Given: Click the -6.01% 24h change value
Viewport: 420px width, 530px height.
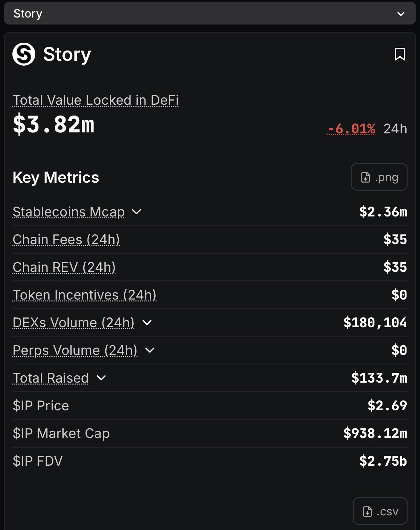Looking at the screenshot, I should pos(352,129).
